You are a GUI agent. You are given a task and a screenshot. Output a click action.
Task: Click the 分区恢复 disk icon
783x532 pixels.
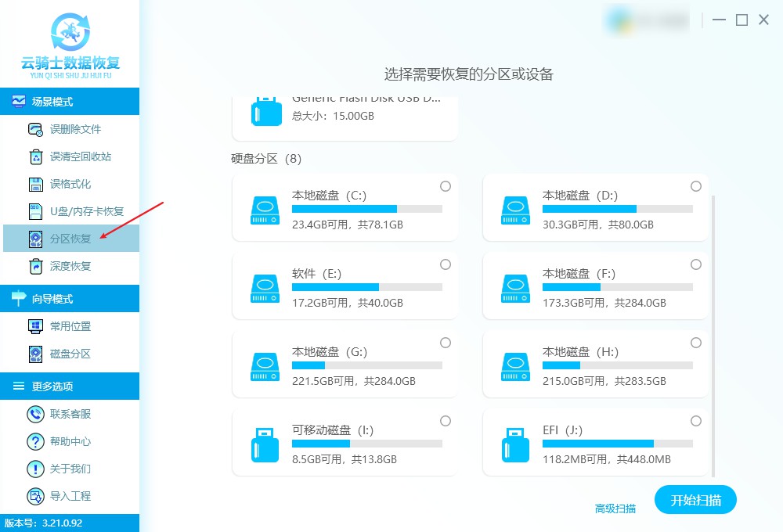point(35,239)
